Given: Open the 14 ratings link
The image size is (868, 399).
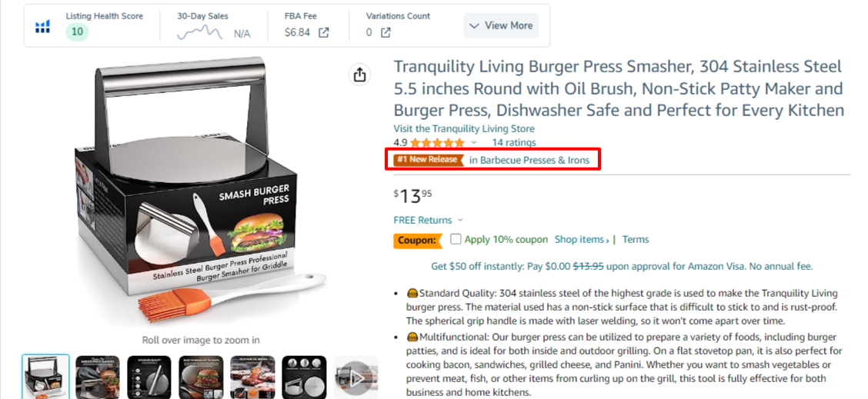Looking at the screenshot, I should tap(514, 143).
